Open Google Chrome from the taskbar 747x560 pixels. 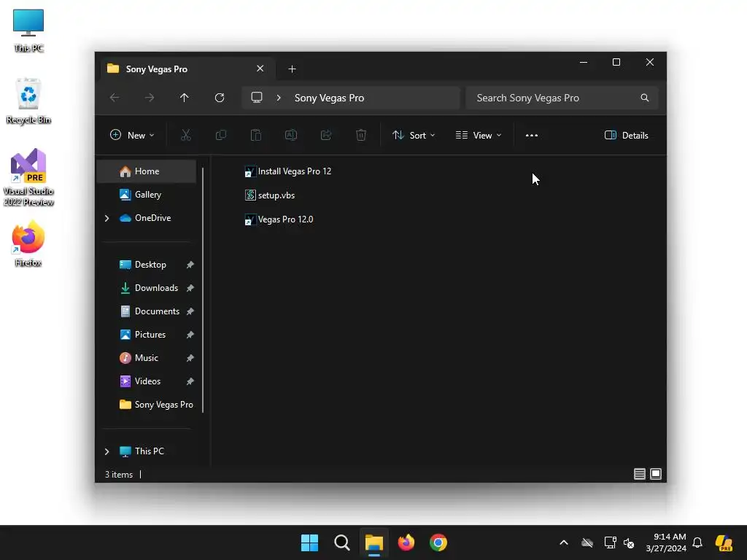point(438,542)
